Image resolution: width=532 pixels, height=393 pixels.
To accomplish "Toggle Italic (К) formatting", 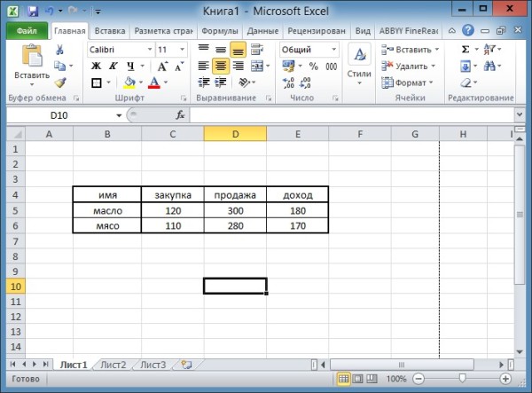I will 113,66.
